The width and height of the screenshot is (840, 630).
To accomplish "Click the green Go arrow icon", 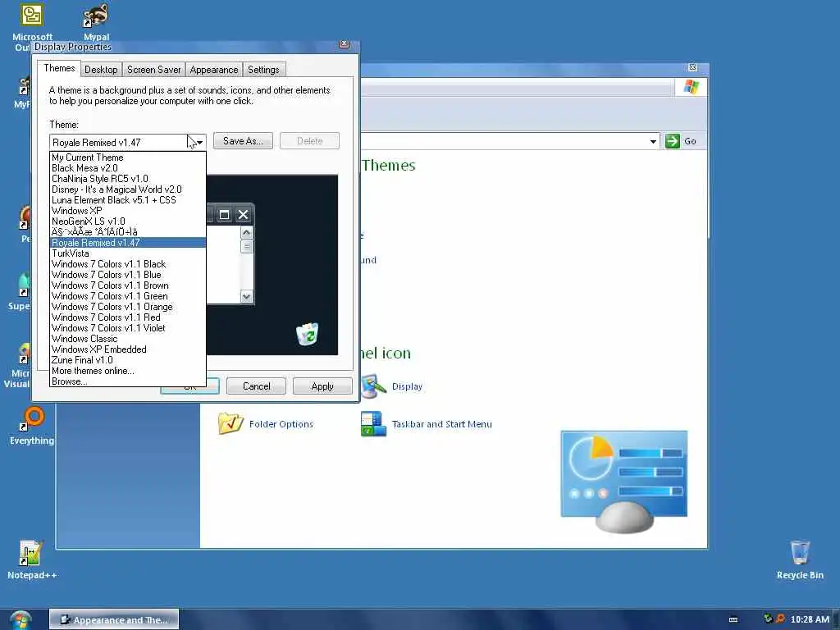I will point(673,141).
